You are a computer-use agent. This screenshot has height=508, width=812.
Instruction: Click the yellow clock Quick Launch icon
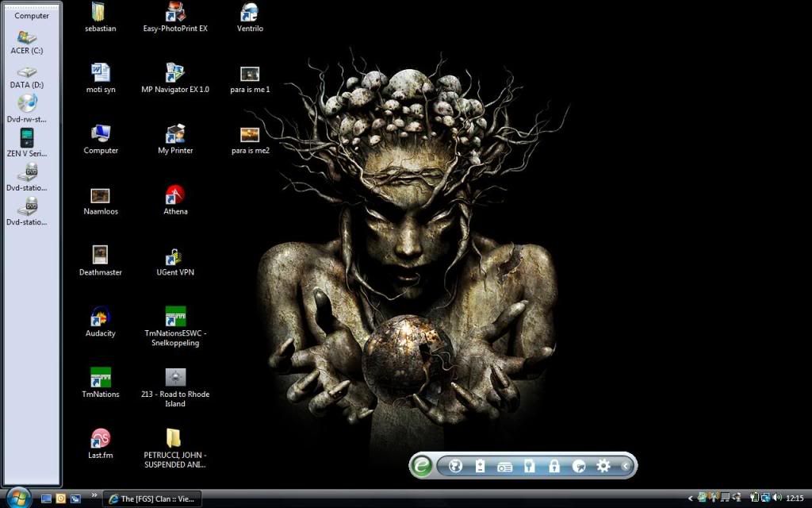pyautogui.click(x=60, y=498)
